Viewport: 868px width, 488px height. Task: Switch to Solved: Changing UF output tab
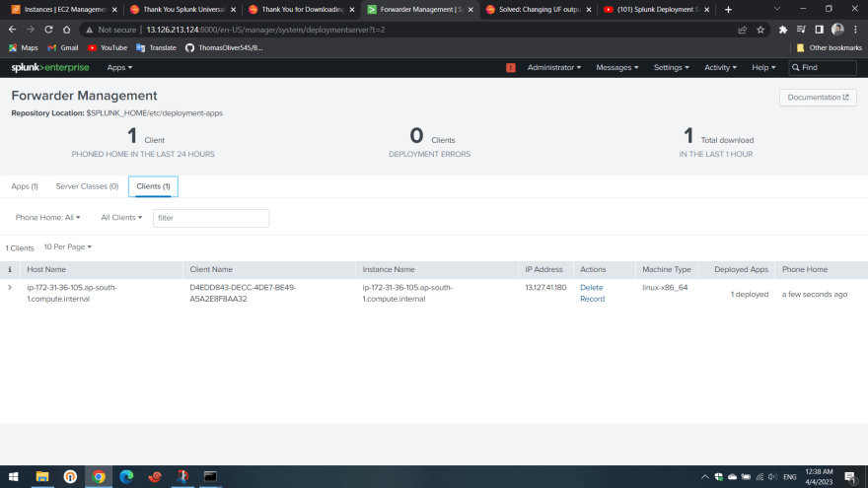pos(540,10)
